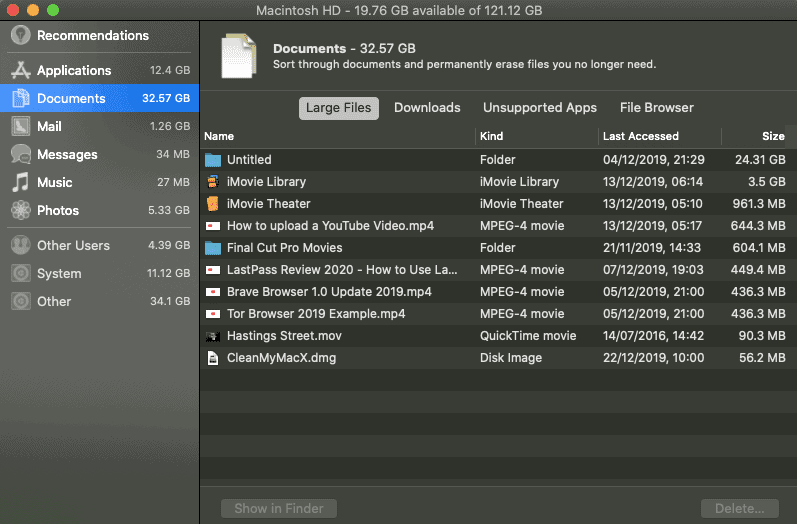
Task: Select the Applications icon in sidebar
Action: click(x=20, y=71)
